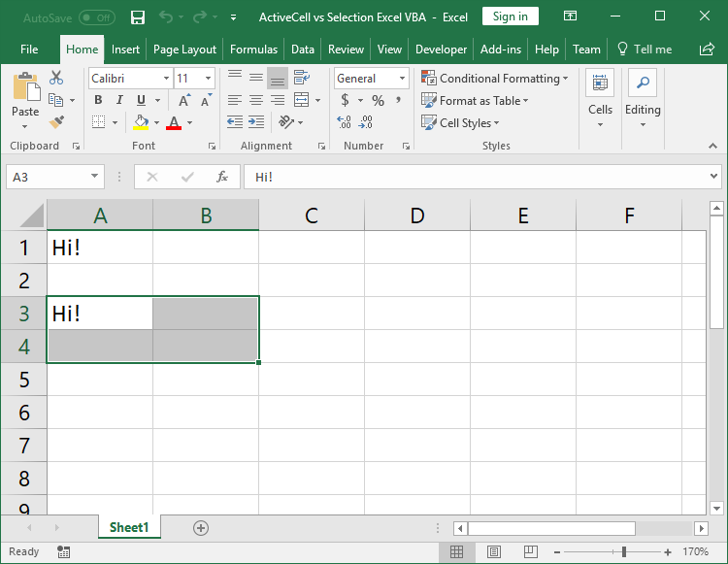Select Normal view in status bar
Viewport: 728px width, 564px height.
point(457,551)
